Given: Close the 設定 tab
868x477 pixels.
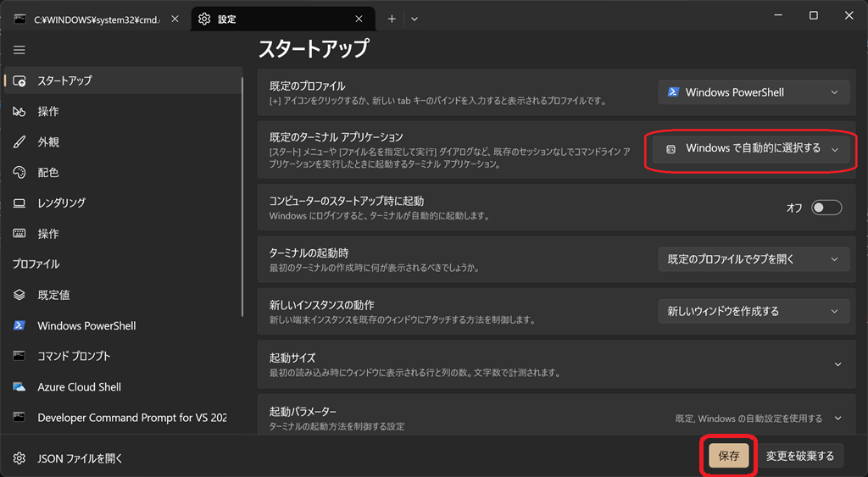Looking at the screenshot, I should click(x=359, y=19).
